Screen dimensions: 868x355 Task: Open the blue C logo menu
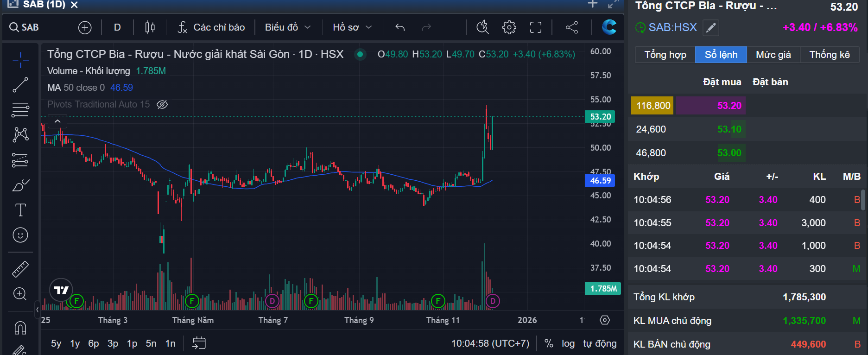[609, 27]
